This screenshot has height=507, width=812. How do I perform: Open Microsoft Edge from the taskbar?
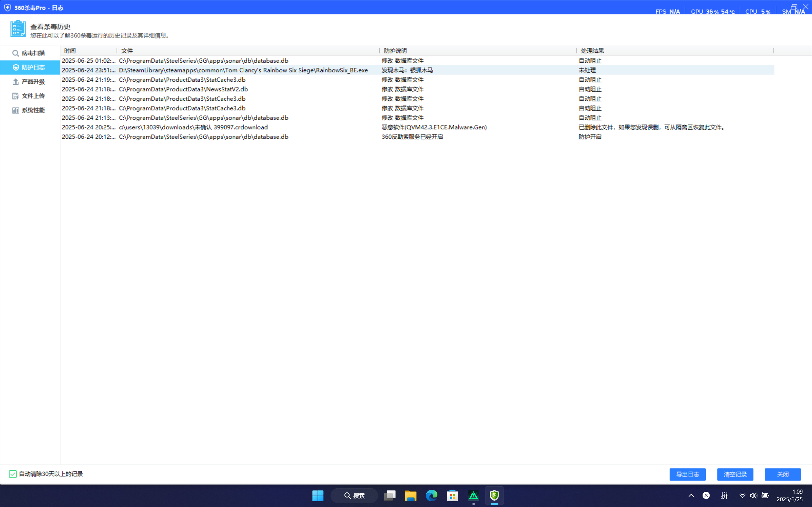(431, 495)
